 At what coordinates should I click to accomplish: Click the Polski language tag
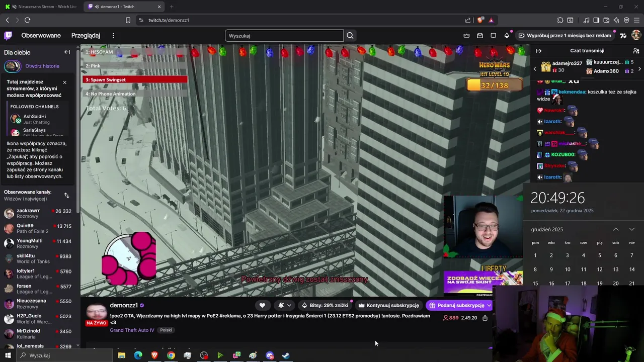166,330
